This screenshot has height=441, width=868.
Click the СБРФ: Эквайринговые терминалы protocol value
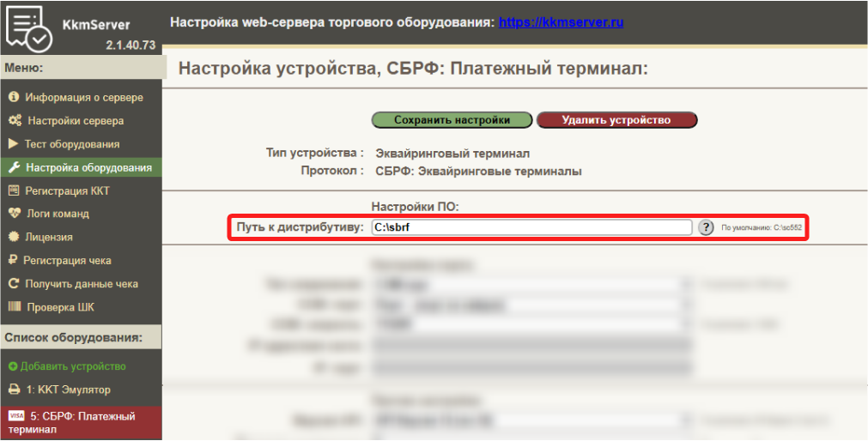478,171
